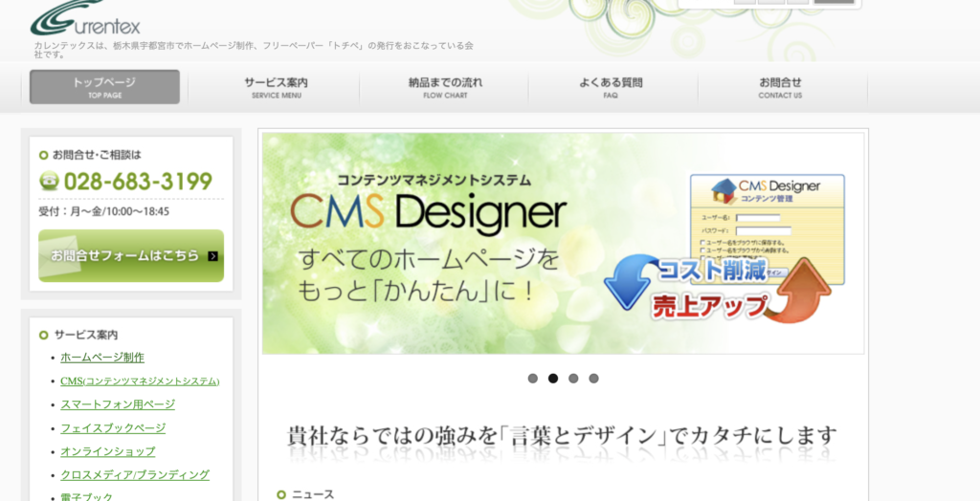Viewport: 980px width, 501px height.
Task: Open the よくある質問 FAQ menu item
Action: (611, 87)
